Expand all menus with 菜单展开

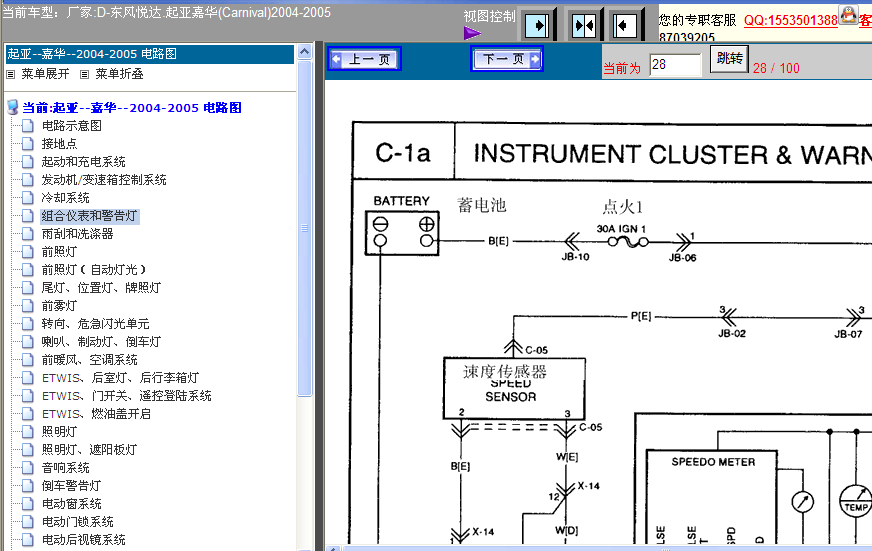(x=38, y=74)
